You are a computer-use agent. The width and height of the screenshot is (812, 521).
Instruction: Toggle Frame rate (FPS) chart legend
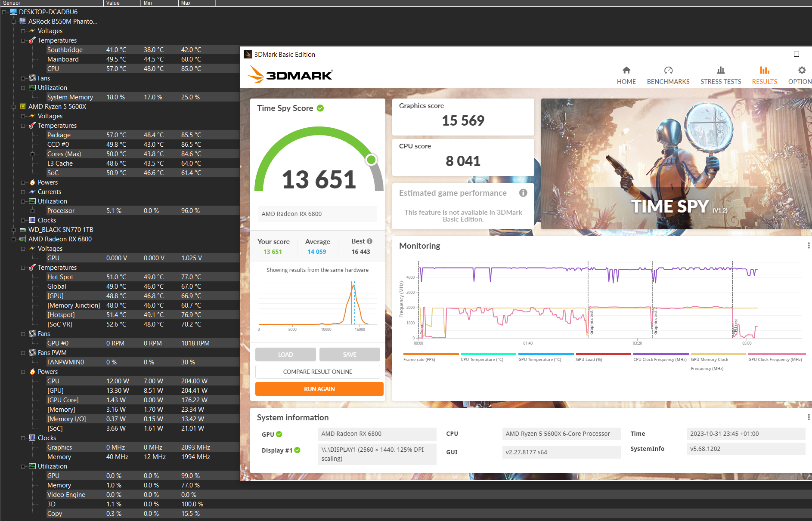[x=431, y=357]
